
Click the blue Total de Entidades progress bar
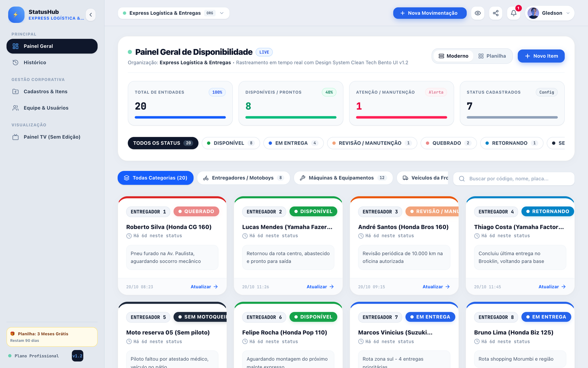[x=180, y=117]
